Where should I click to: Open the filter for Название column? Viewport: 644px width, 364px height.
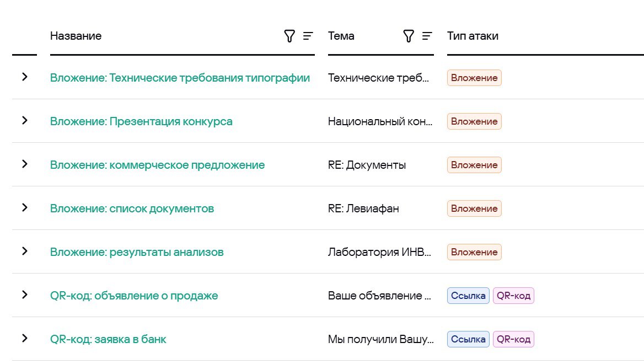click(x=289, y=36)
